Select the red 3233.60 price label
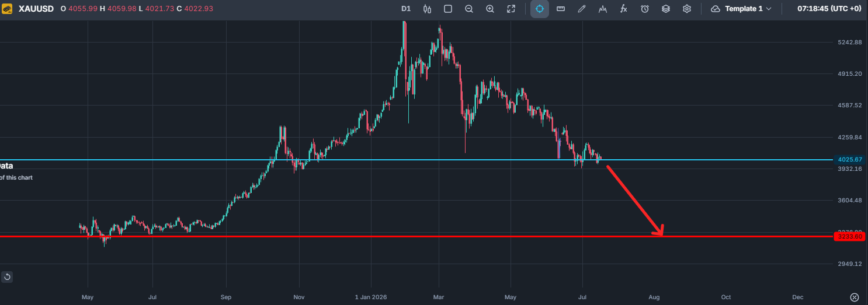Viewport: 868px width, 305px height. [850, 236]
